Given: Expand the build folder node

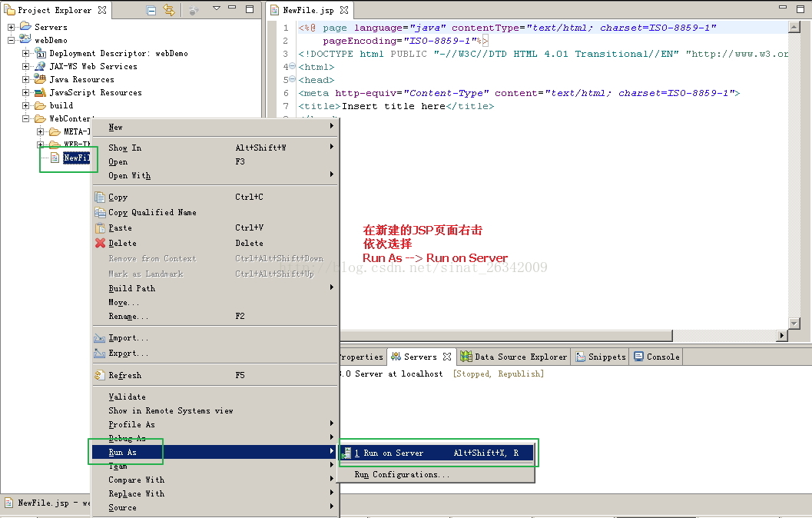Looking at the screenshot, I should pos(25,105).
